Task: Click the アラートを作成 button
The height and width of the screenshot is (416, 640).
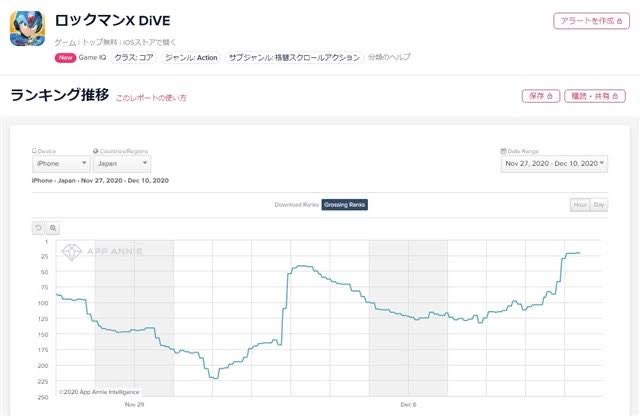Action: click(591, 21)
